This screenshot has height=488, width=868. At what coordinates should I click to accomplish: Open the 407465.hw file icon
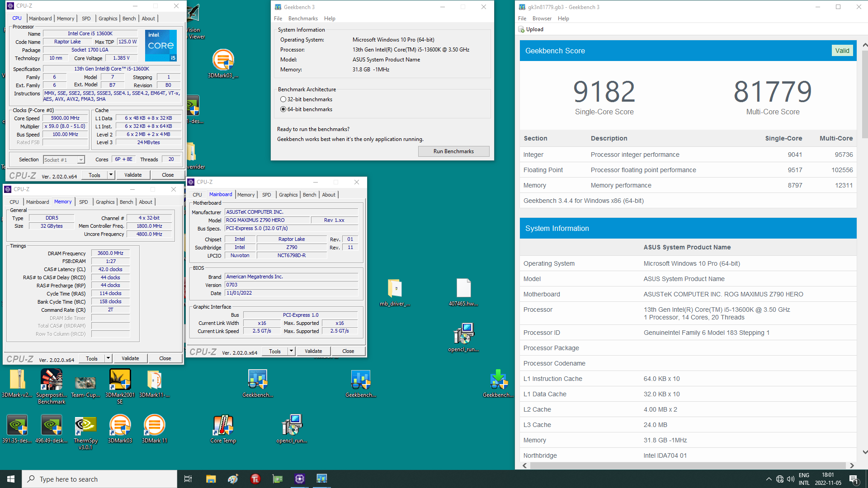tap(463, 292)
